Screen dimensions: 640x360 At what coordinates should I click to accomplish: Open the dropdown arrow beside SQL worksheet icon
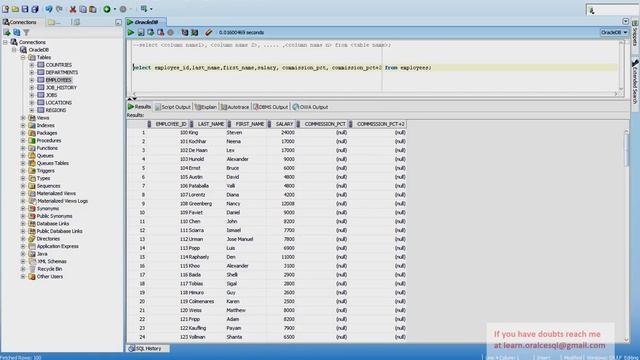tap(151, 9)
